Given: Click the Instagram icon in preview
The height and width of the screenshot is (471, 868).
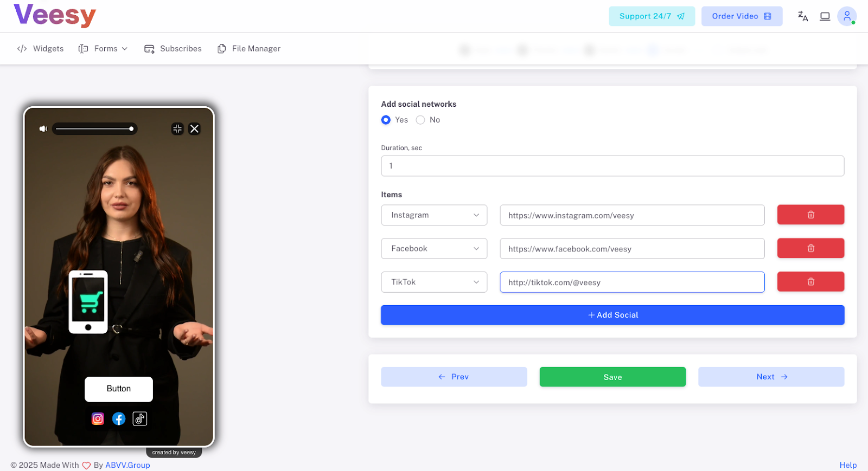Looking at the screenshot, I should point(98,419).
